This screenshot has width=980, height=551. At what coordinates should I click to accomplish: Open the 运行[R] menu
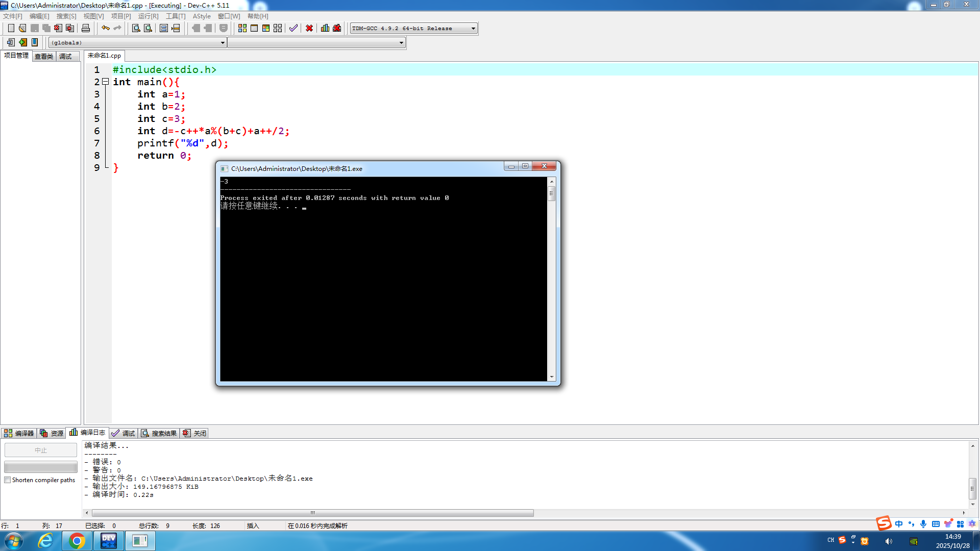click(x=148, y=16)
